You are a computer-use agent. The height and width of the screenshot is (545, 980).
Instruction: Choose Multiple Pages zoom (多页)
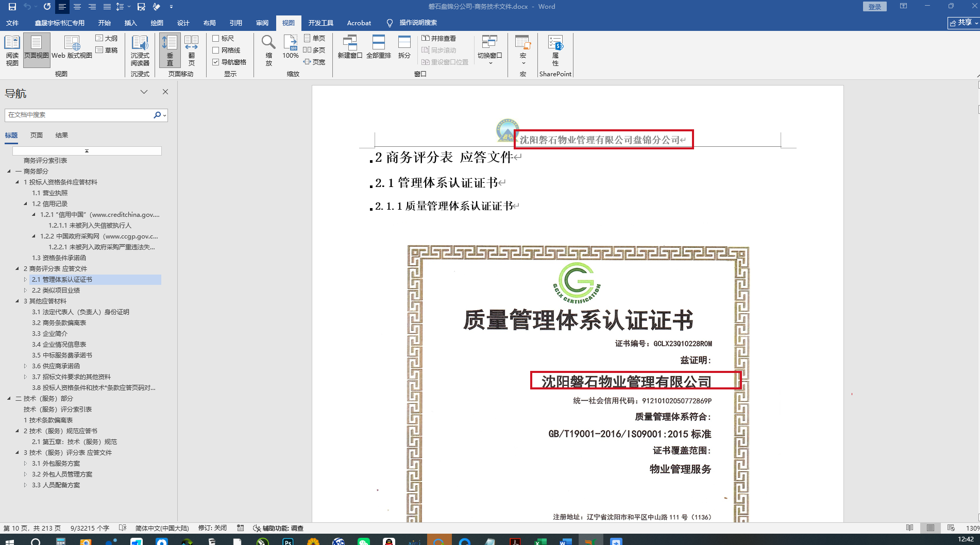pos(314,50)
